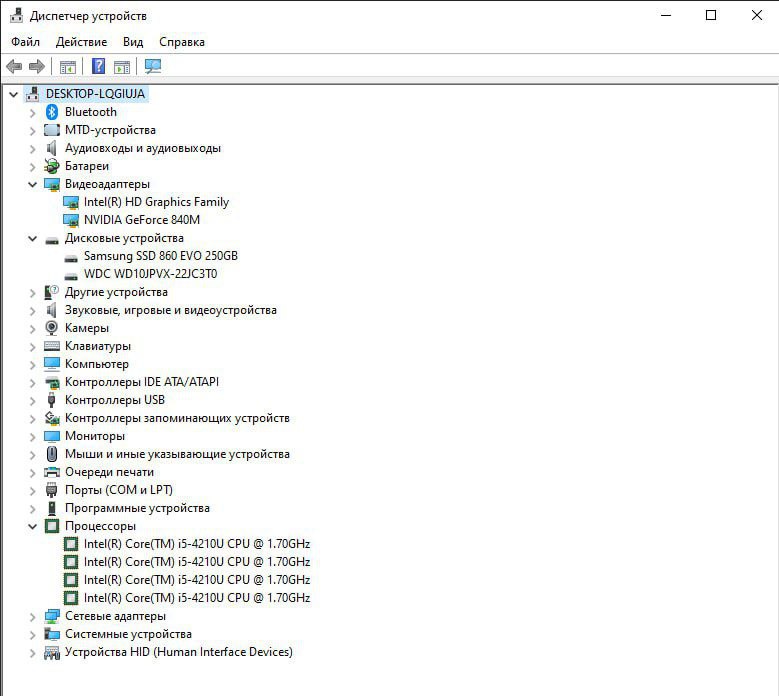Click the Мыши и иные указывающие устройства mouse icon
779x696 pixels.
coord(52,454)
